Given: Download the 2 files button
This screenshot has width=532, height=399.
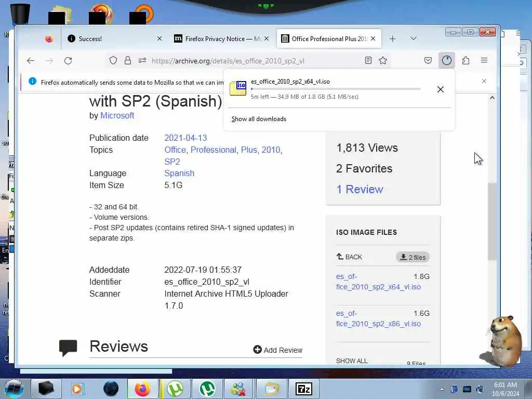Looking at the screenshot, I should [x=413, y=257].
